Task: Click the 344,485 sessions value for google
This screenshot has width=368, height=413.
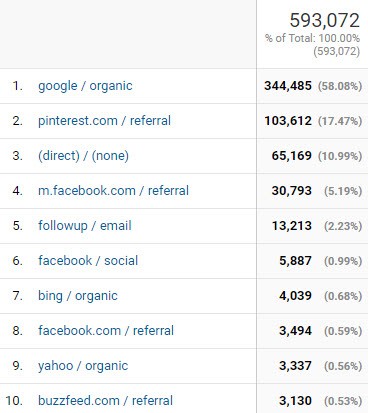Action: pos(288,86)
